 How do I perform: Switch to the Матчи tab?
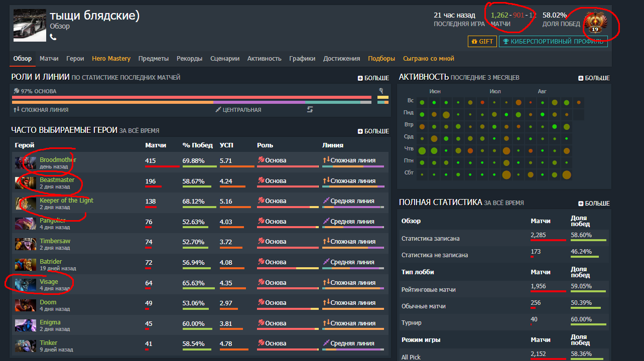pos(49,59)
